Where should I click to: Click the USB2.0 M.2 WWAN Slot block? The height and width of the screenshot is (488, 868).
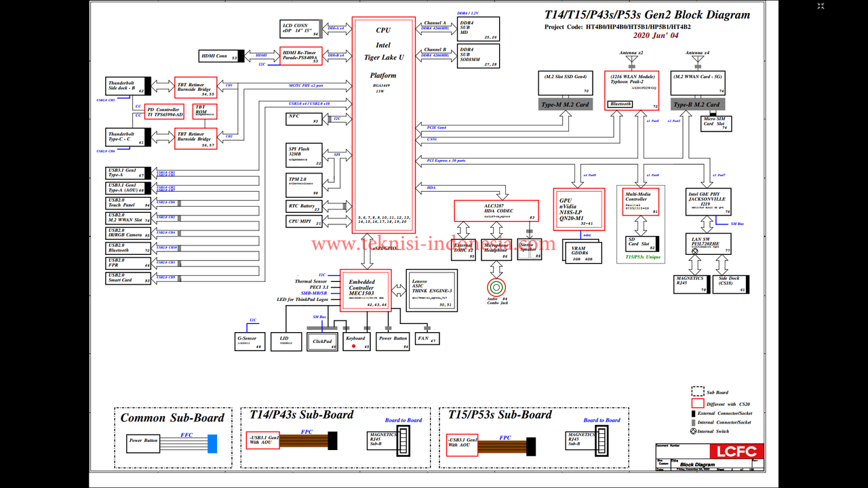tap(129, 218)
